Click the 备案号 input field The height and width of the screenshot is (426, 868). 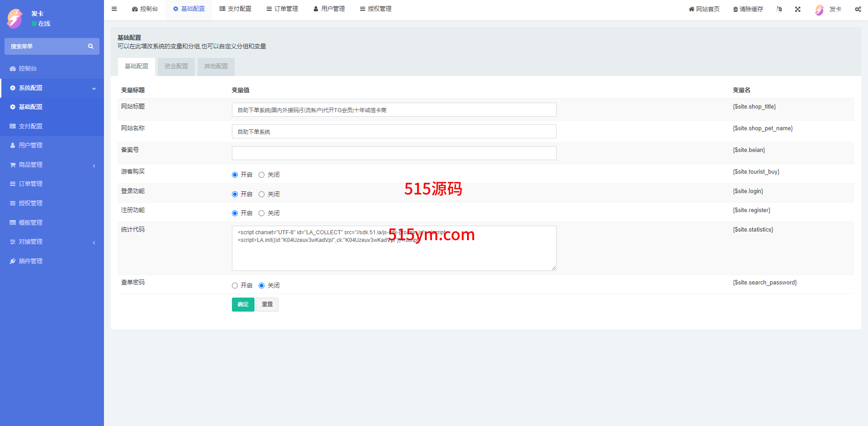coord(394,153)
